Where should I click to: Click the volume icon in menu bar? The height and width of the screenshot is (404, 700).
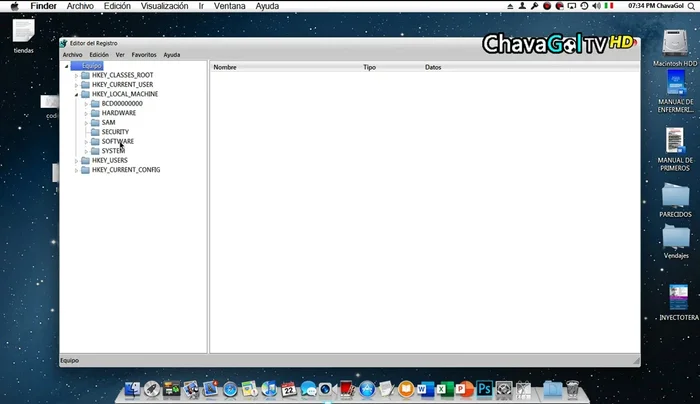pos(596,6)
